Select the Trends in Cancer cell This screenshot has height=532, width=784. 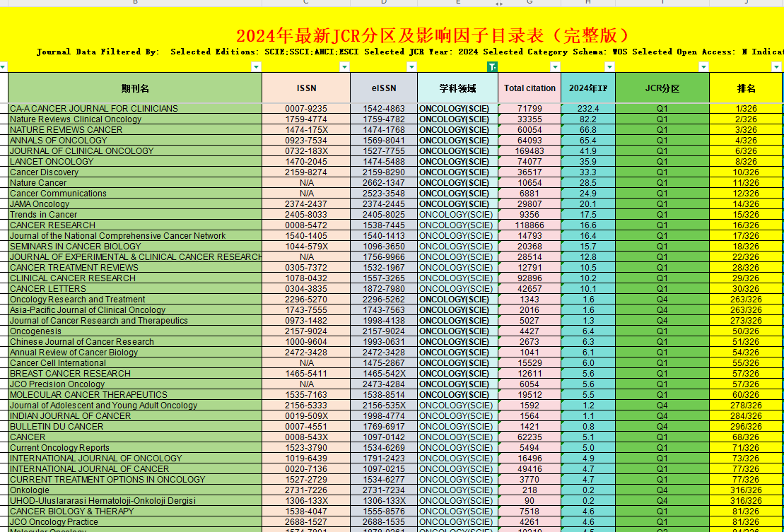click(135, 214)
